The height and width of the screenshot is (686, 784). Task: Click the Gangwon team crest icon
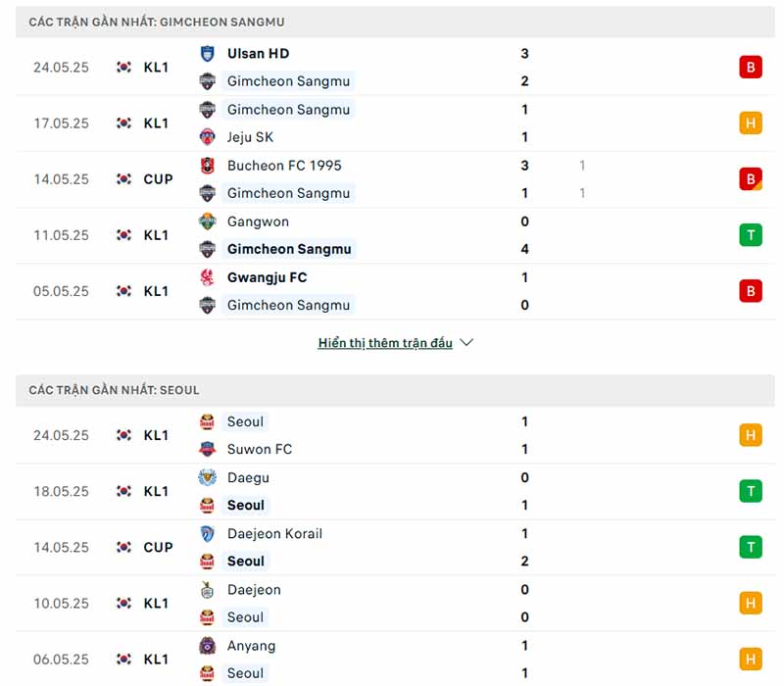coord(207,221)
